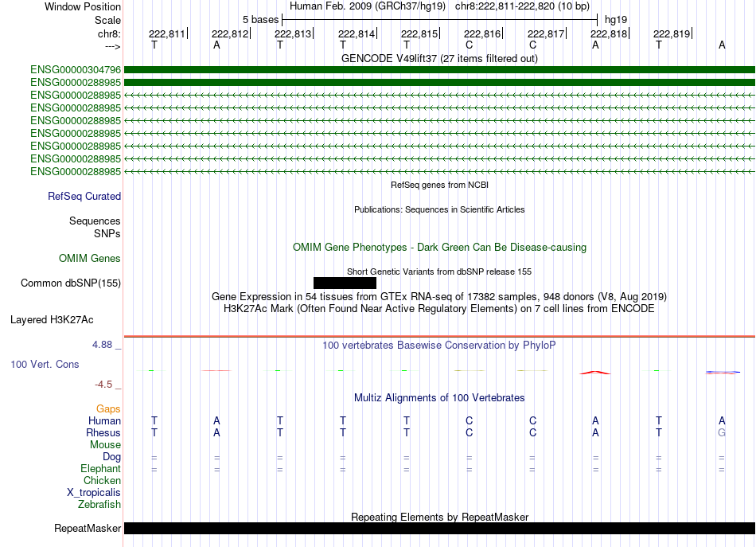756x547 pixels.
Task: Open the OMIM Genes track label
Action: coord(89,259)
